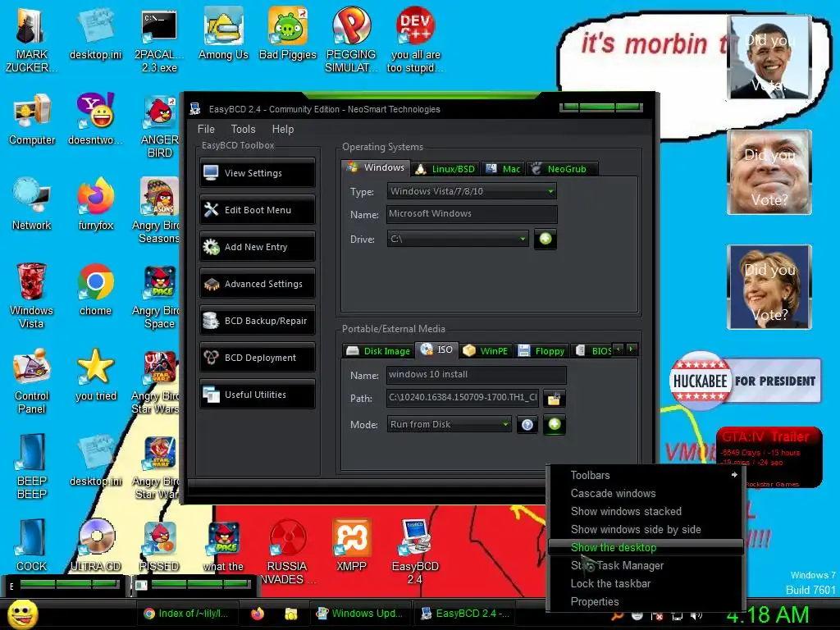
Task: Click the ISO Path text field
Action: coord(463,398)
